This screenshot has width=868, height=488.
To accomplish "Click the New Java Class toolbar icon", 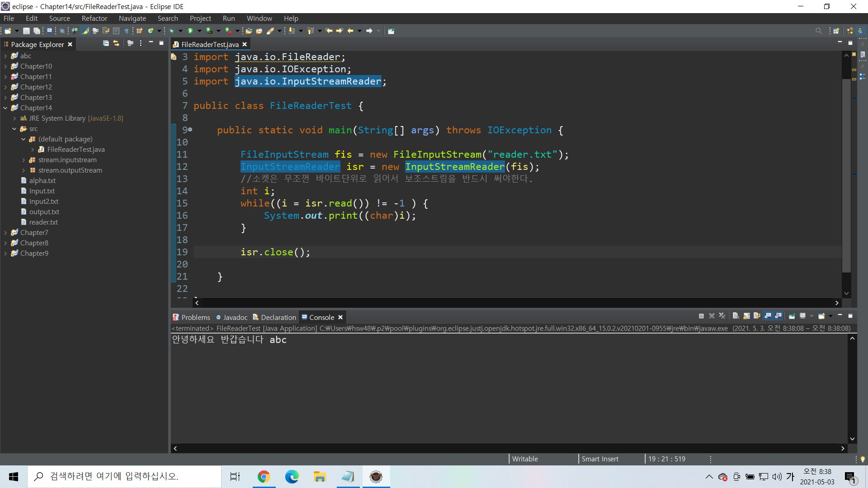I will 151,31.
